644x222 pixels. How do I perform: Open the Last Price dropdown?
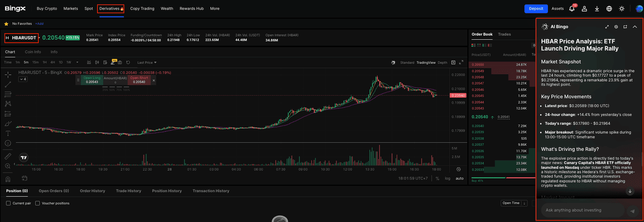[x=147, y=62]
